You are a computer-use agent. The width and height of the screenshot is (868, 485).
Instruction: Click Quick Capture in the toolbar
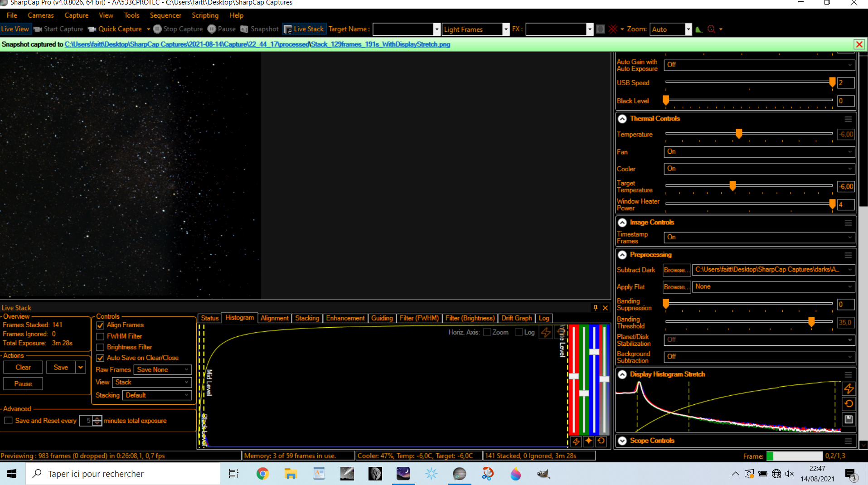115,29
